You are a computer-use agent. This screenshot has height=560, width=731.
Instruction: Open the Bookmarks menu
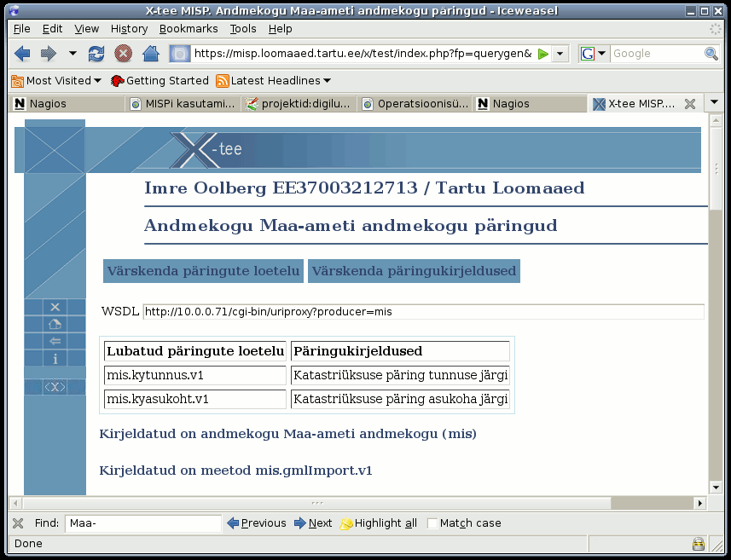(x=189, y=29)
